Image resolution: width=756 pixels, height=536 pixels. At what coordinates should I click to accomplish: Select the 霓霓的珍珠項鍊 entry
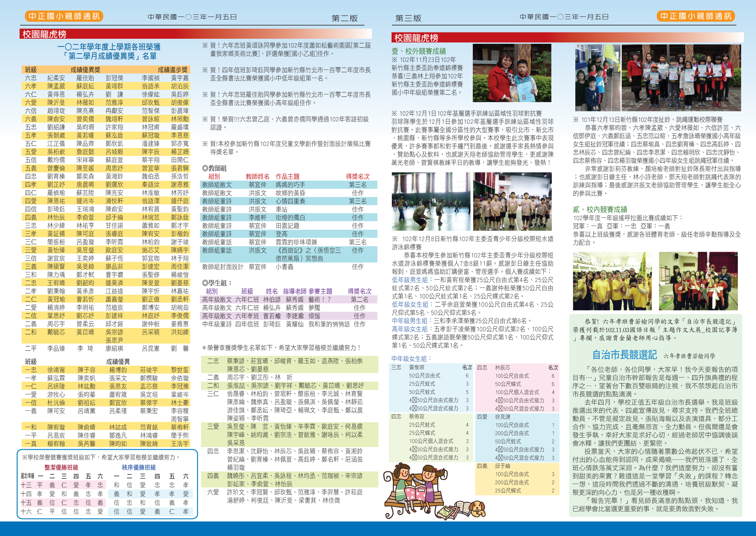[x=296, y=242]
